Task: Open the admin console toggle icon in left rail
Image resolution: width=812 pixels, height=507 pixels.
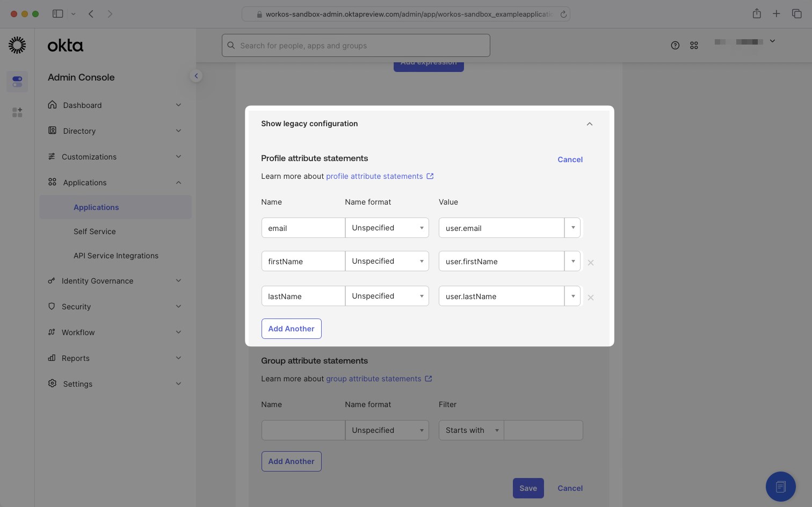Action: (x=17, y=82)
